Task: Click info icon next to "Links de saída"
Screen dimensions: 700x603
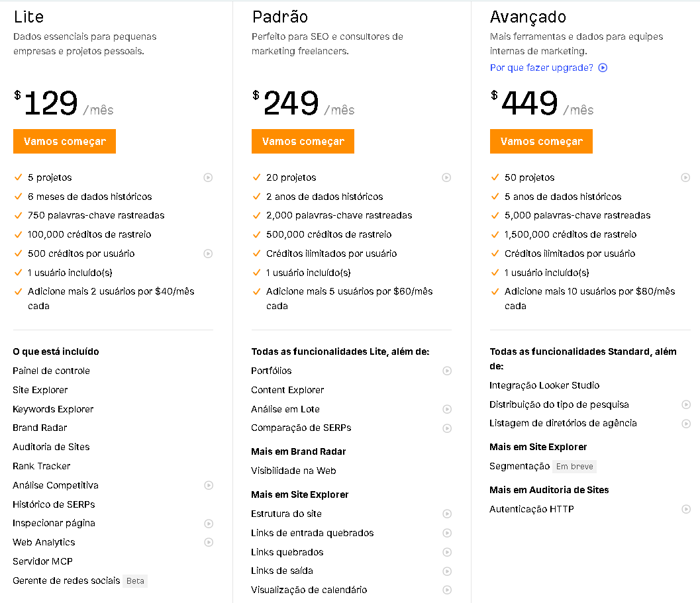Action: 447,571
